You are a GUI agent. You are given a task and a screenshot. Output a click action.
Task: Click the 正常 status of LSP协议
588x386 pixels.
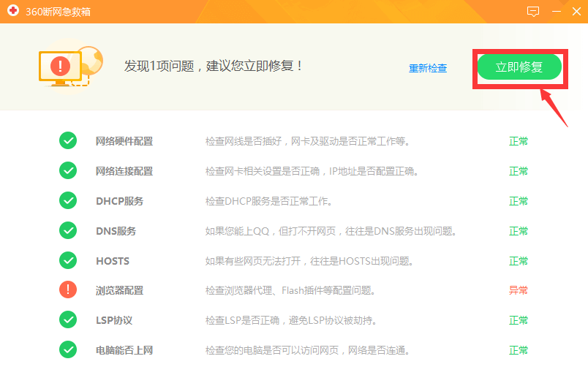click(519, 320)
